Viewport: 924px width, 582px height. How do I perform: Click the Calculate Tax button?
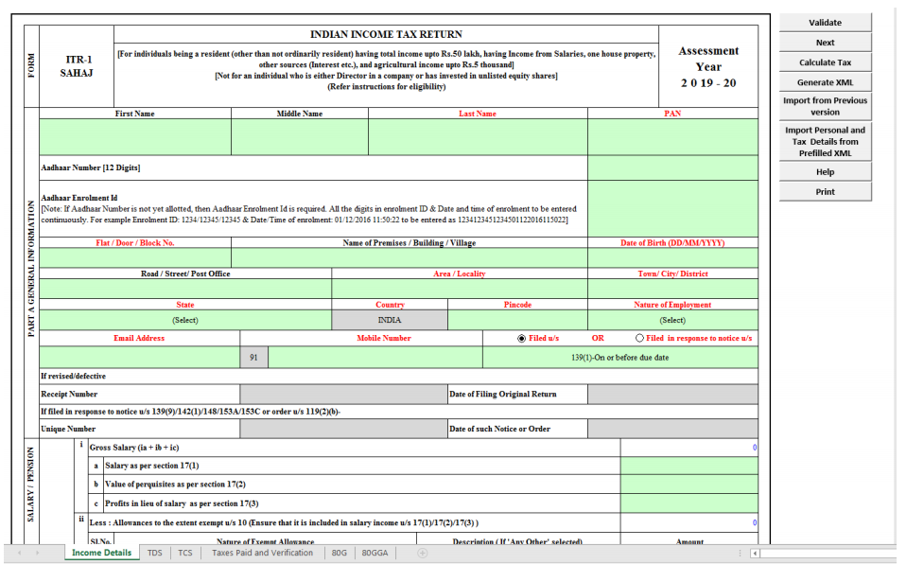[x=825, y=62]
